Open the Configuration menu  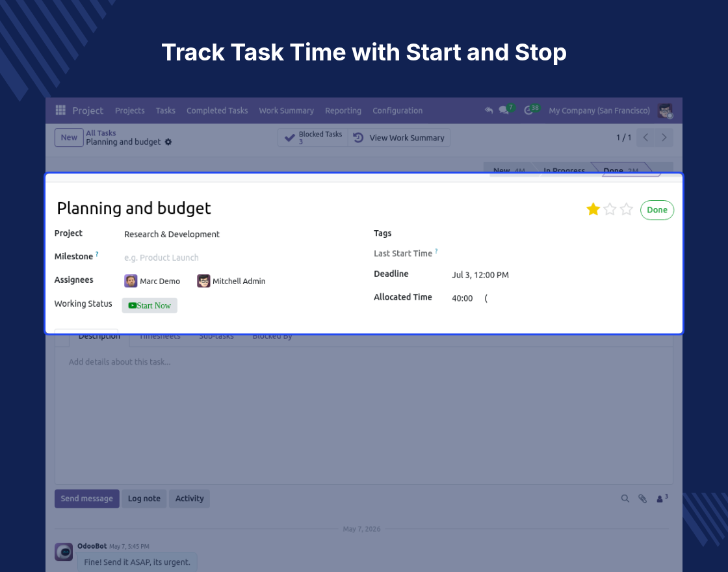click(x=397, y=110)
